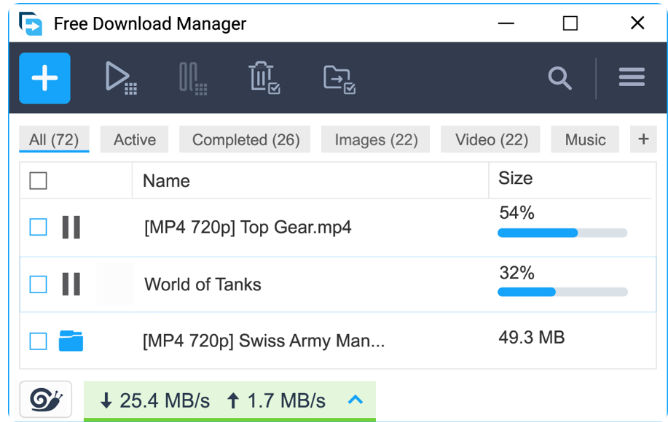This screenshot has height=422, width=668.
Task: Pause all downloads from the toolbar
Action: tap(192, 78)
